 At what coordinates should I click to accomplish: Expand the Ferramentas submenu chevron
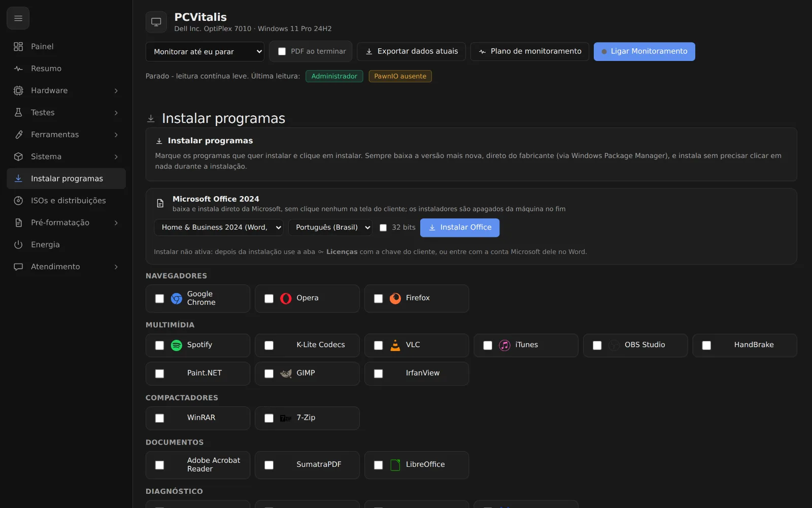[116, 135]
